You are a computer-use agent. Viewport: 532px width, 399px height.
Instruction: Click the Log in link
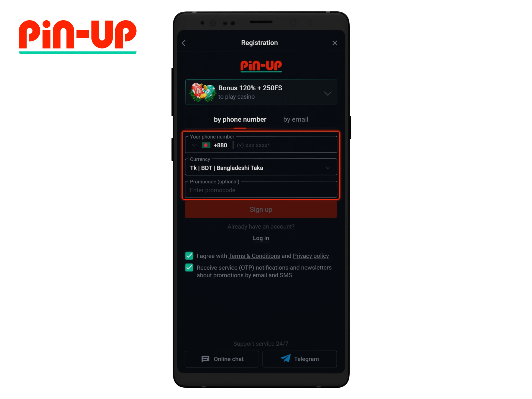point(260,238)
